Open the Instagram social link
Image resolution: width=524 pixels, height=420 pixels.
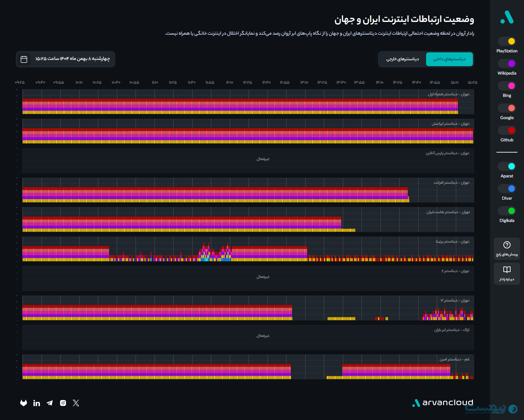[63, 403]
